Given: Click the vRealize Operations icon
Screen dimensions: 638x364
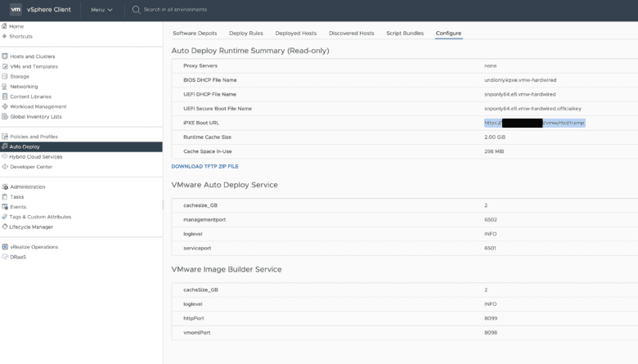Looking at the screenshot, I should tap(5, 247).
